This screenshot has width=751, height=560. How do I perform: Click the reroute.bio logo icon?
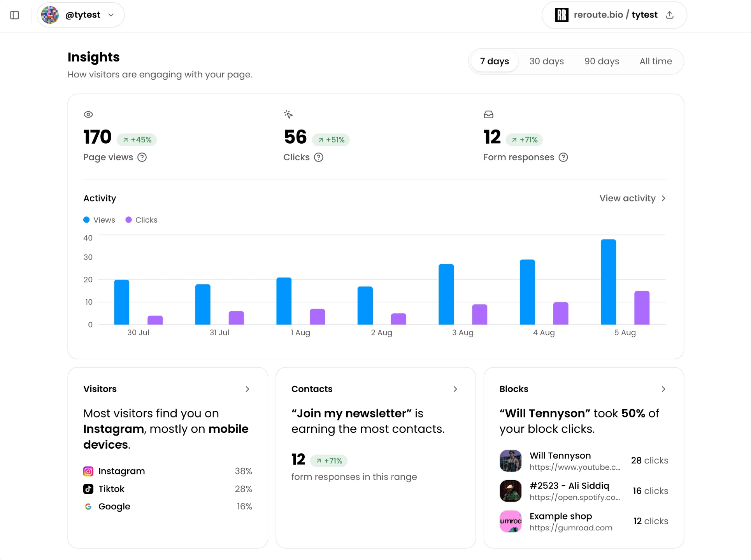(x=561, y=15)
